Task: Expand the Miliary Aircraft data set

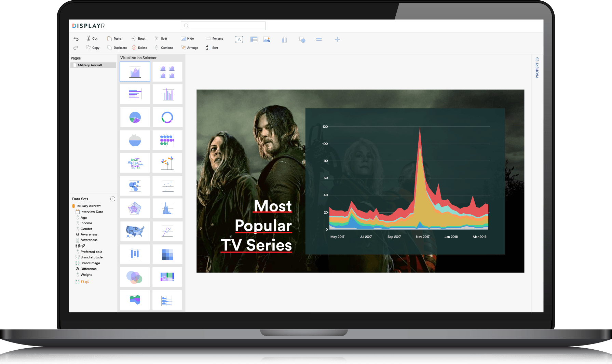Action: (x=86, y=206)
